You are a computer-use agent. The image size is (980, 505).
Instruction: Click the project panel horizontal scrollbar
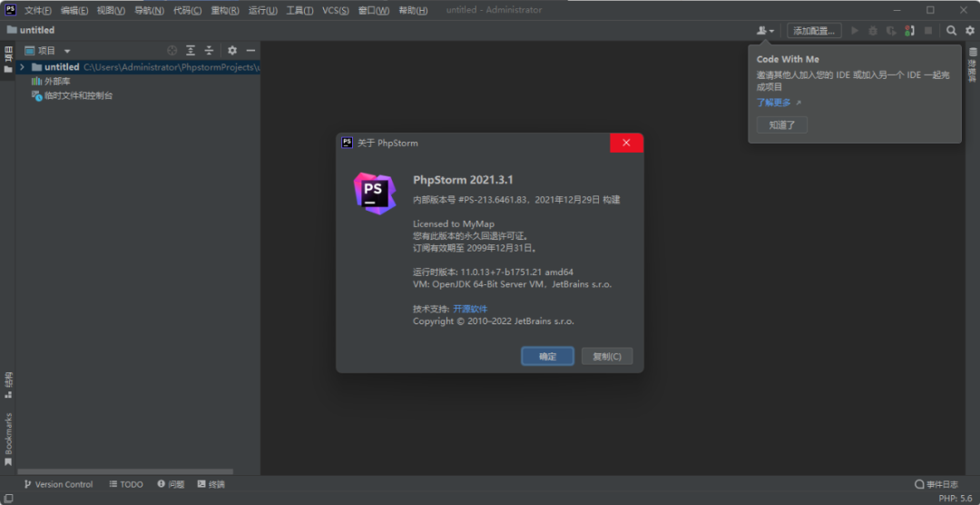(x=125, y=471)
